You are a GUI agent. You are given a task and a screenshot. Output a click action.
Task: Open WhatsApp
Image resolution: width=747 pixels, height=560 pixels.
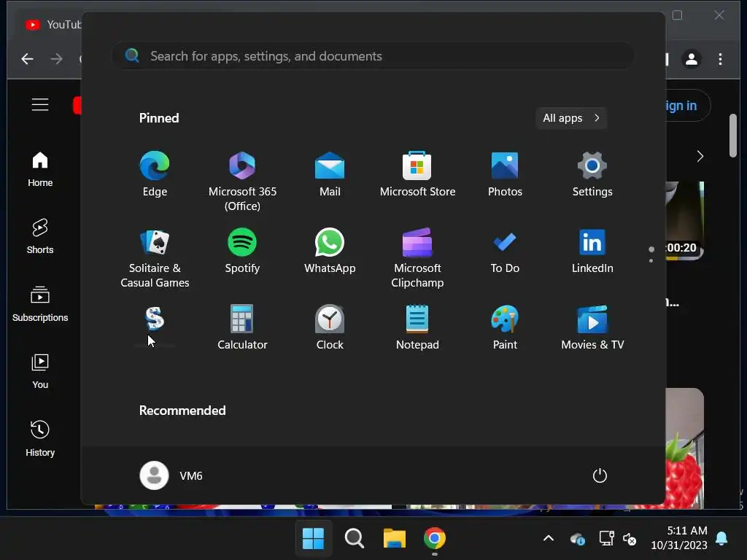(330, 251)
